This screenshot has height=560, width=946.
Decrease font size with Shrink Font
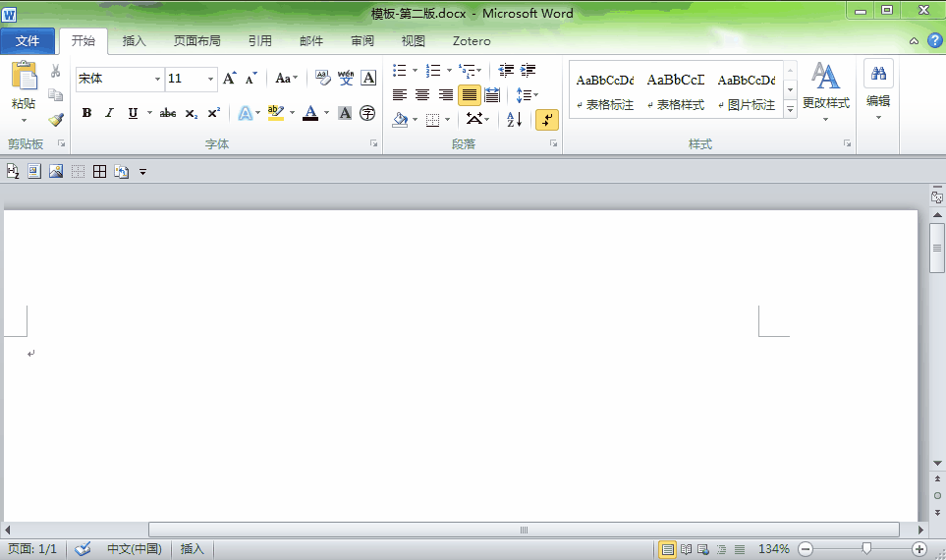(x=250, y=78)
